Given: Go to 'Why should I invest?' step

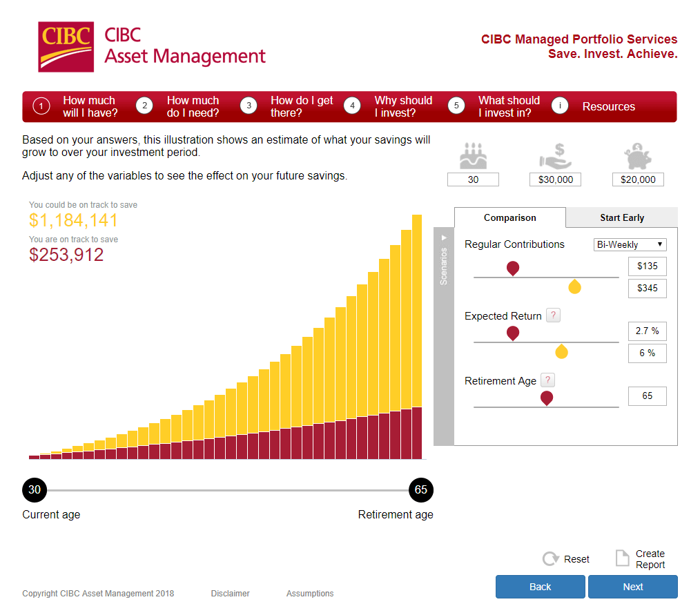Looking at the screenshot, I should [404, 107].
